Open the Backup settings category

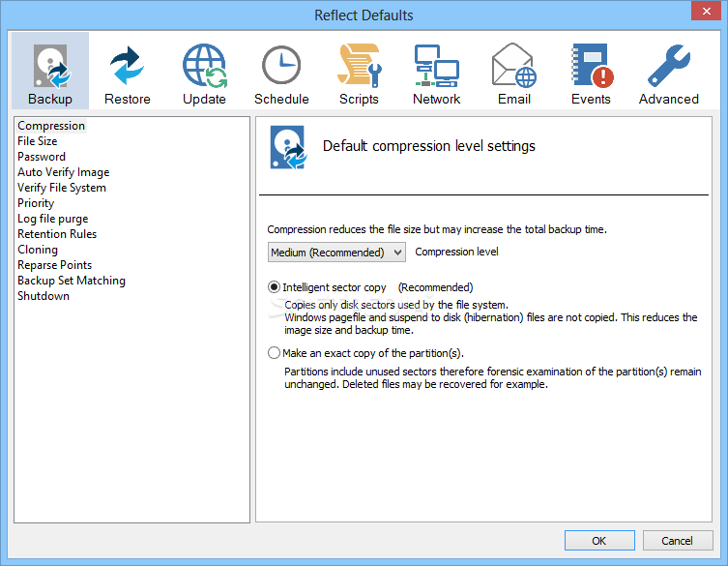point(50,71)
